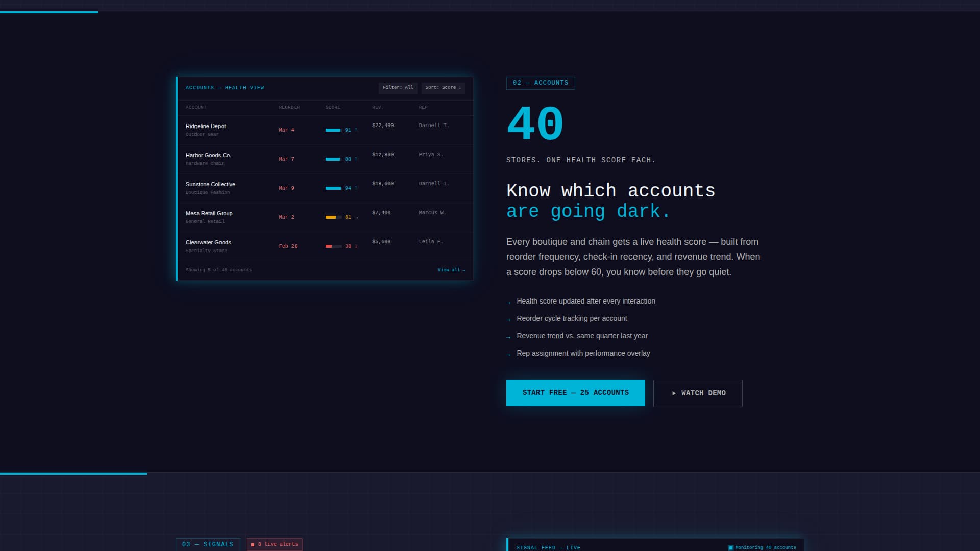Click Start Free — 25 Accounts button

(x=575, y=393)
